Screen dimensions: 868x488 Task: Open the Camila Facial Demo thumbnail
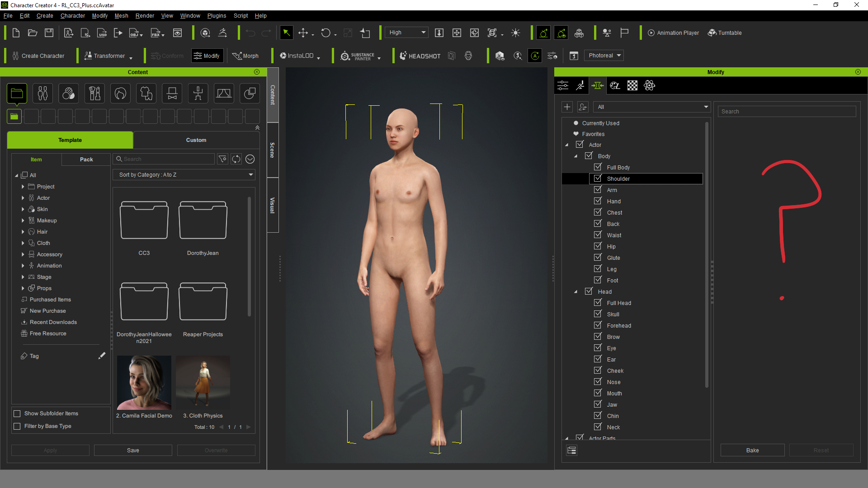click(x=144, y=383)
